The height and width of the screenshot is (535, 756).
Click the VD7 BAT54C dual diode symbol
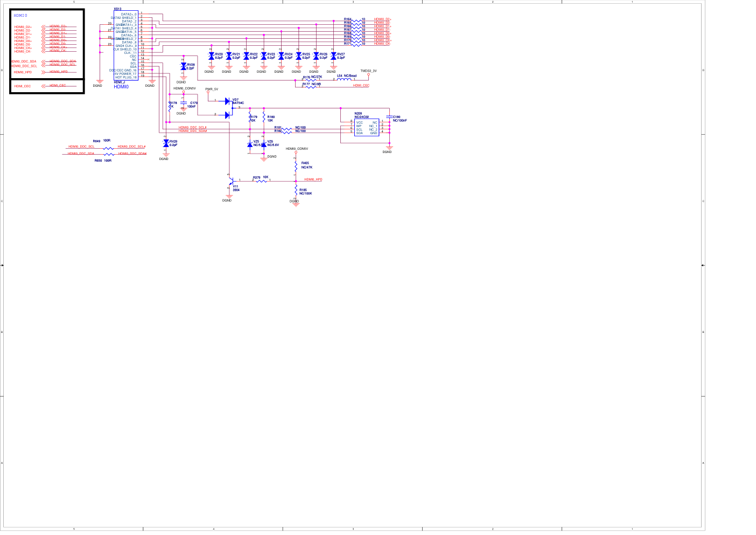tap(228, 107)
